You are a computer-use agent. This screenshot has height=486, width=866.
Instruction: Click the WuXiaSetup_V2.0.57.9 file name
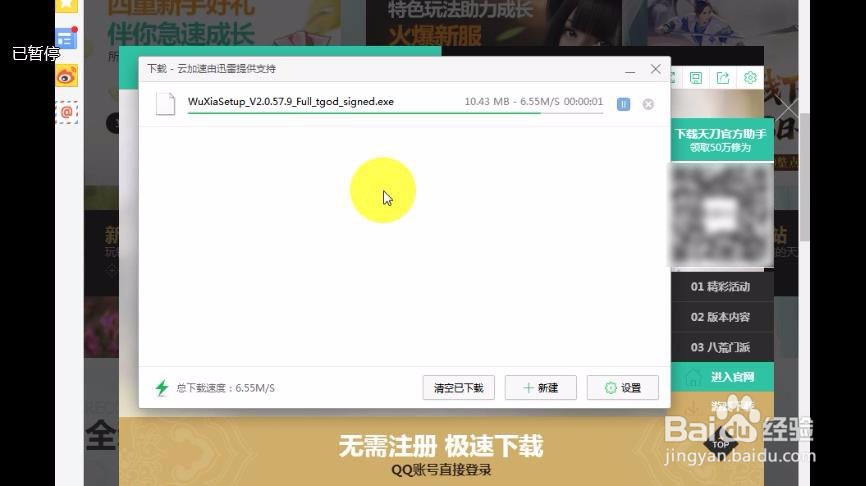point(291,102)
